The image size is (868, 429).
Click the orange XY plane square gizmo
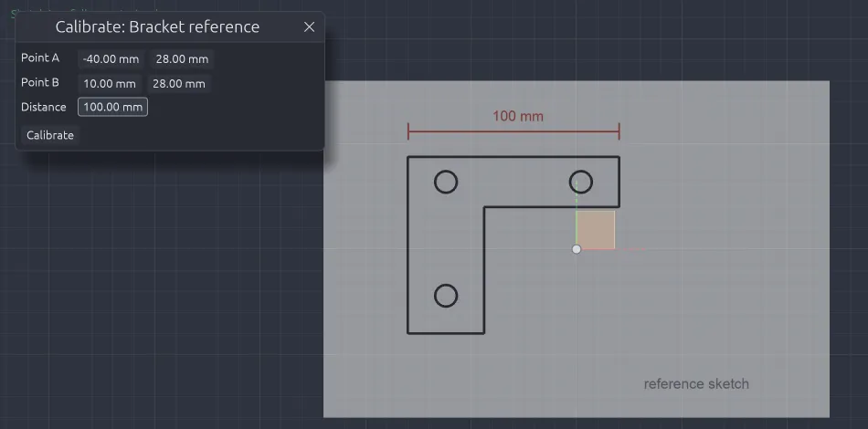[x=596, y=230]
